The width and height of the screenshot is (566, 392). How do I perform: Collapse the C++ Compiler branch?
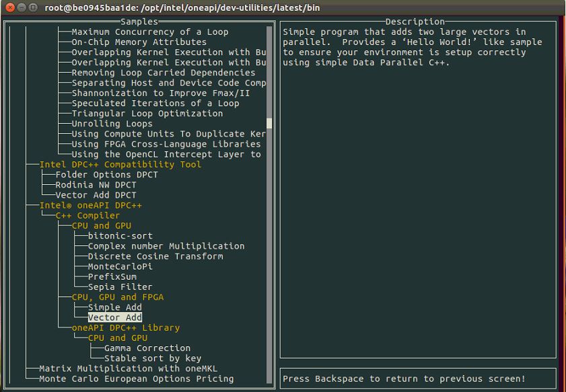pos(87,216)
